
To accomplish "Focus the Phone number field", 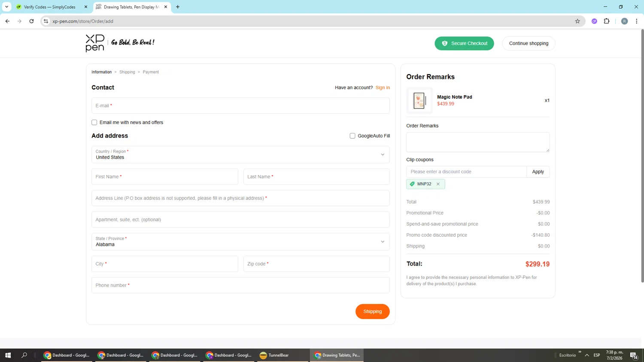I will [240, 285].
